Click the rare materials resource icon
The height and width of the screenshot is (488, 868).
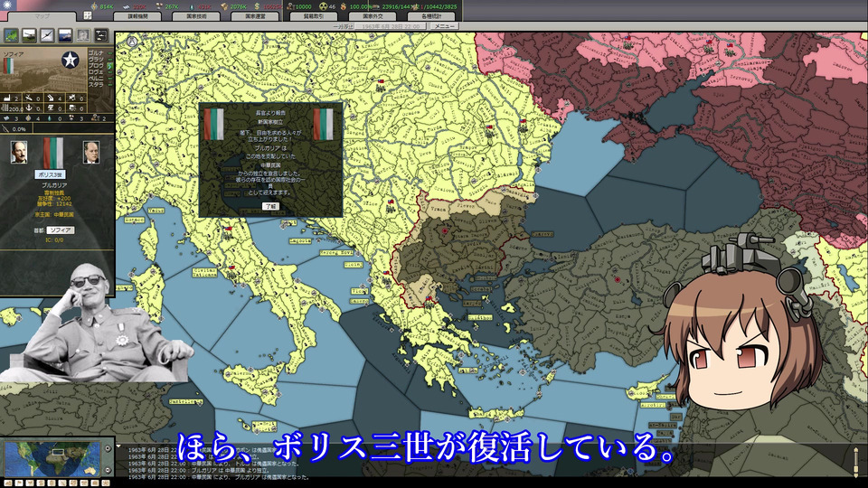pos(159,6)
